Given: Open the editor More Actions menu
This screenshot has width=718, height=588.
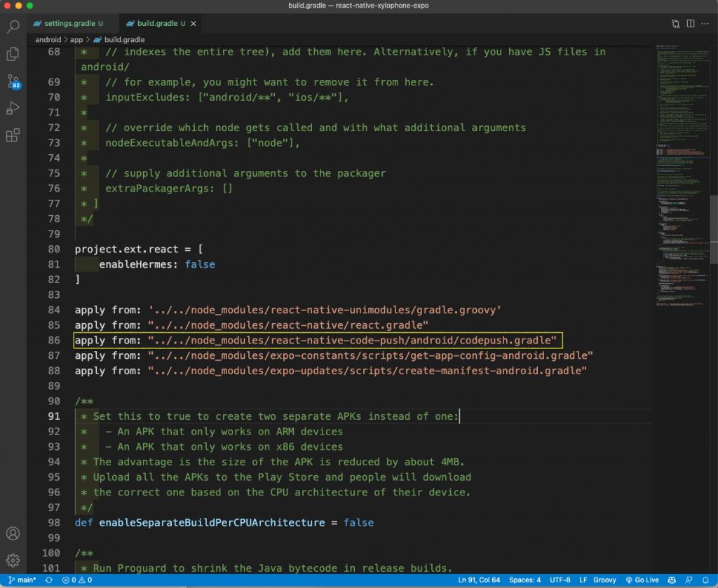Looking at the screenshot, I should pos(706,24).
